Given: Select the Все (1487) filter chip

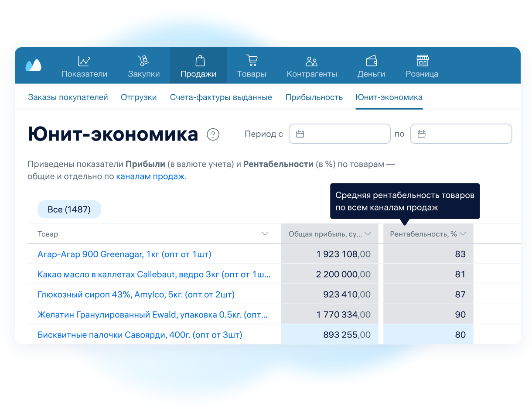Looking at the screenshot, I should pos(69,210).
